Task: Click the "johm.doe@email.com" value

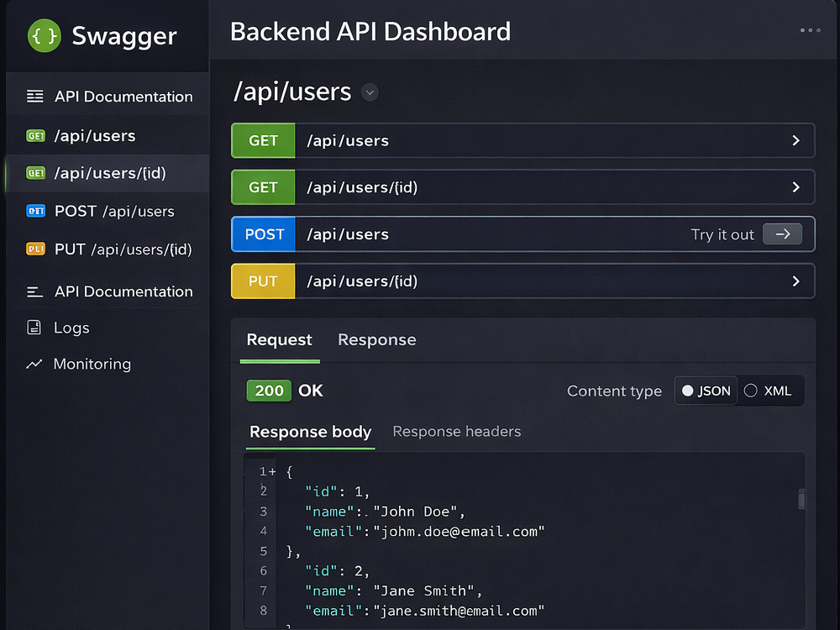Action: pos(459,532)
